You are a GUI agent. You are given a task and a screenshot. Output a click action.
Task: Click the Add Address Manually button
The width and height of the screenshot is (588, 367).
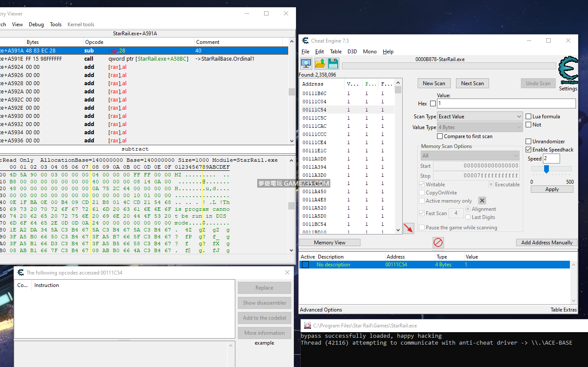[546, 243]
